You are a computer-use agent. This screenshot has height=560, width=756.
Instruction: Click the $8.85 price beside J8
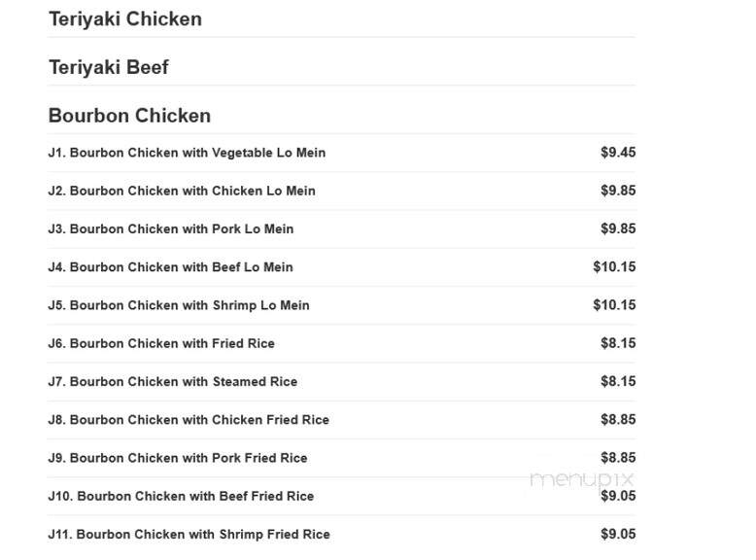pyautogui.click(x=618, y=419)
